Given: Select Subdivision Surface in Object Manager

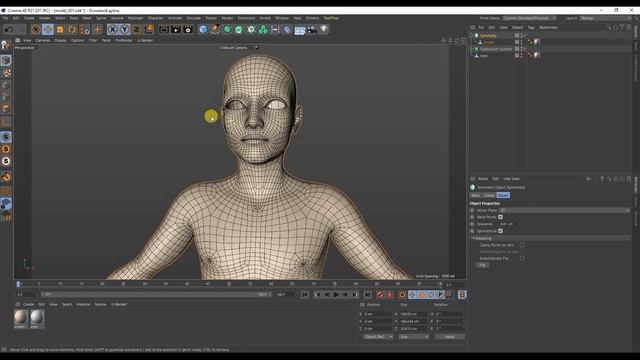Looking at the screenshot, I should click(496, 49).
